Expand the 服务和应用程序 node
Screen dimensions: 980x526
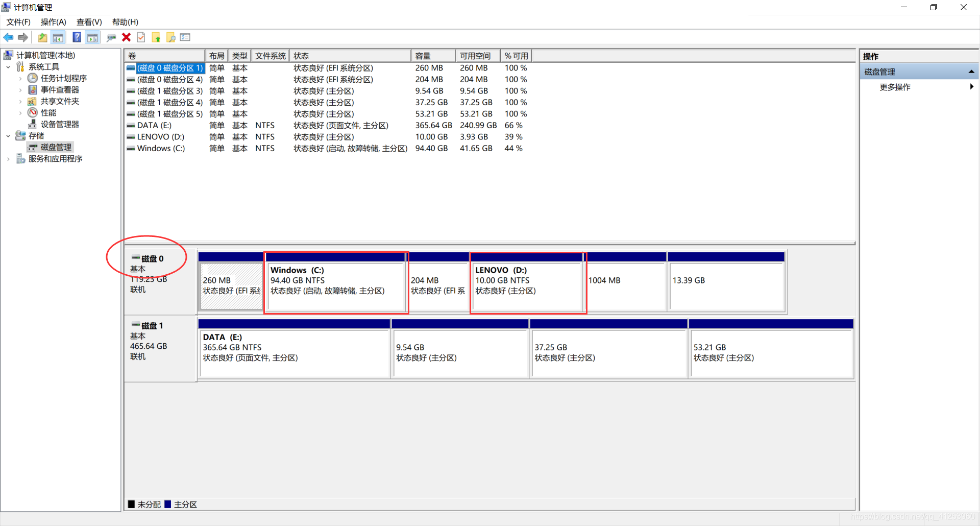(x=8, y=159)
